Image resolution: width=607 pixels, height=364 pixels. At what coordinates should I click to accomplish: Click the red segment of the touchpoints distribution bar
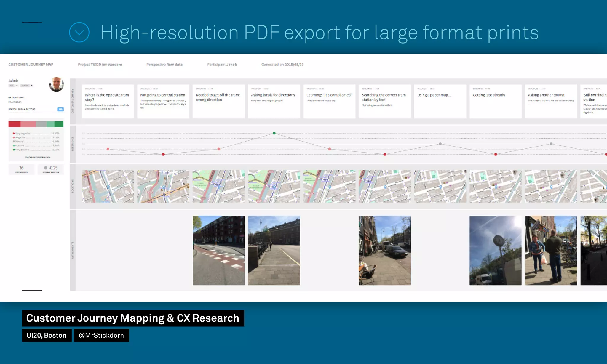(15, 124)
